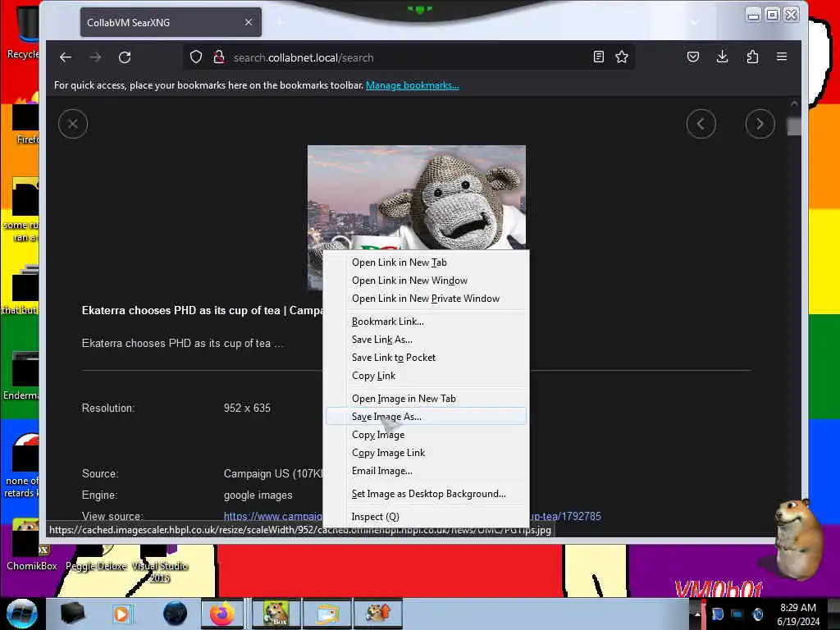Open Peggle Deluxe desktop shortcut

(x=96, y=558)
